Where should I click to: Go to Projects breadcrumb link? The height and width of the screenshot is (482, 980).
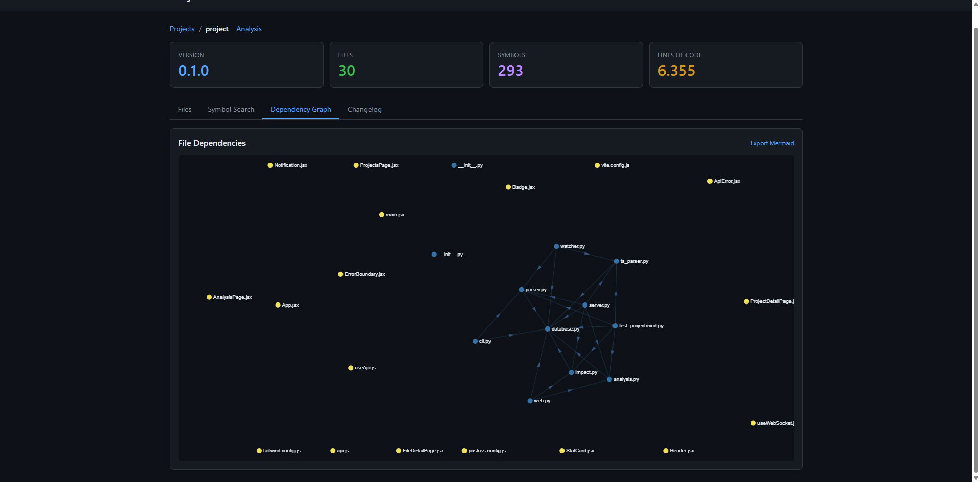tap(182, 29)
